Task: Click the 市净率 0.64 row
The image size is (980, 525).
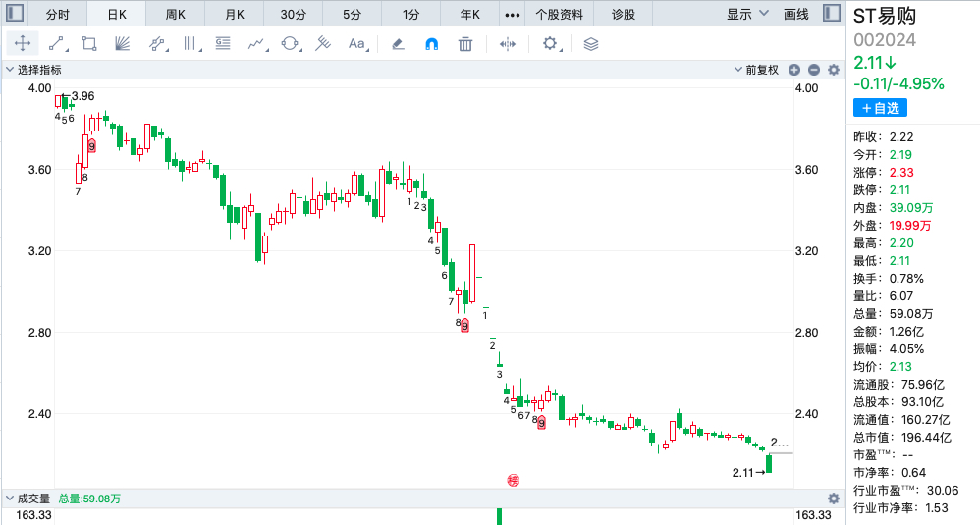Action: (890, 473)
